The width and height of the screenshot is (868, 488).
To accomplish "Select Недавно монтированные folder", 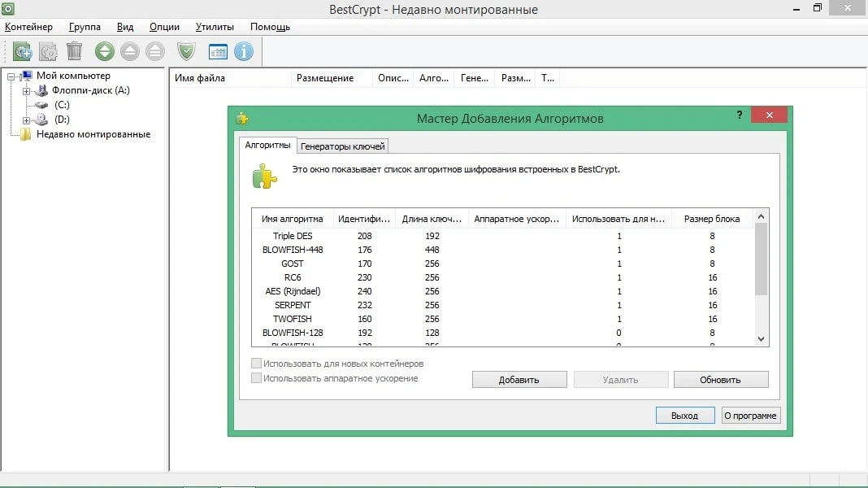I will [x=93, y=134].
